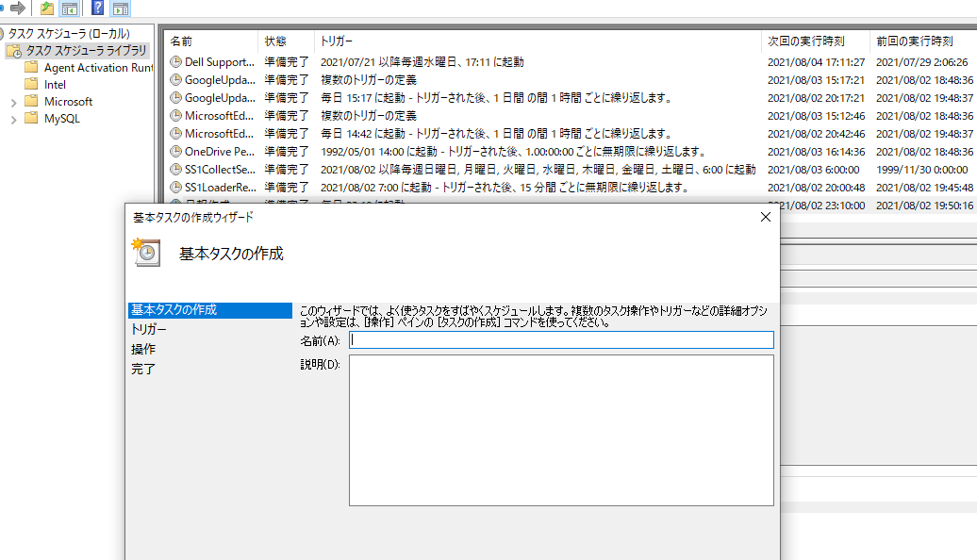Click the task library clock-folder icon
The image size is (977, 560).
14,51
